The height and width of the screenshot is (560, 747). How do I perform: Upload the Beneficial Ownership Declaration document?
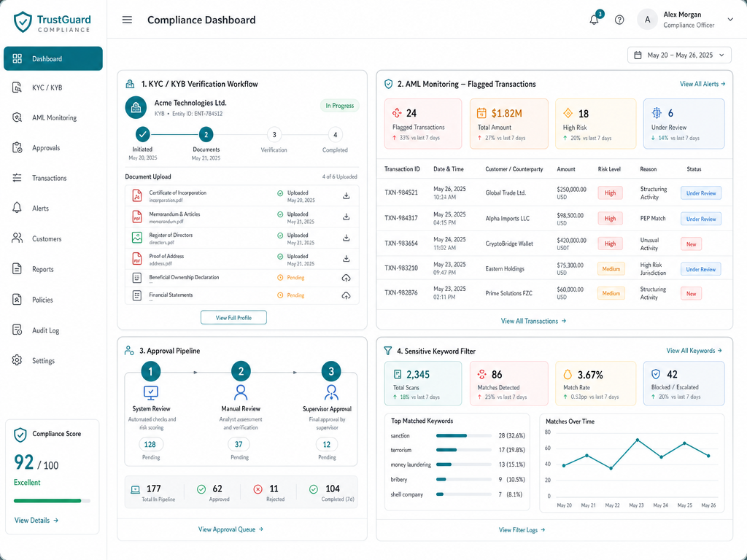point(347,278)
